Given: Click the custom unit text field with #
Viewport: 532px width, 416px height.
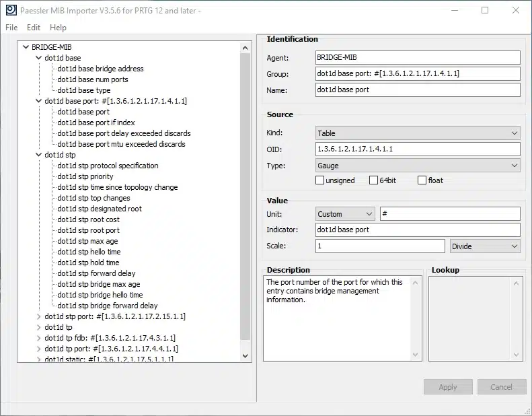Looking at the screenshot, I should pyautogui.click(x=450, y=214).
